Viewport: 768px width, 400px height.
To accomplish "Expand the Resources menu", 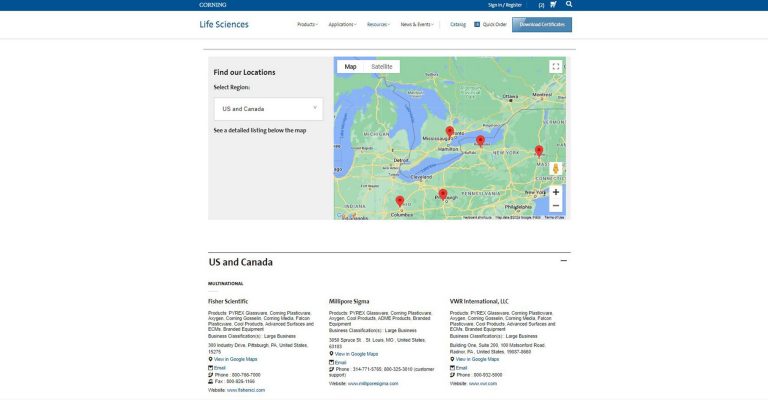I will click(378, 24).
